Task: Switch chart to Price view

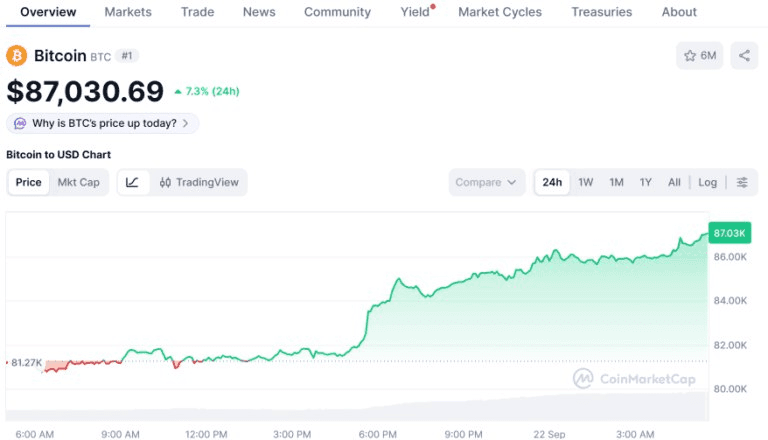Action: [x=28, y=182]
